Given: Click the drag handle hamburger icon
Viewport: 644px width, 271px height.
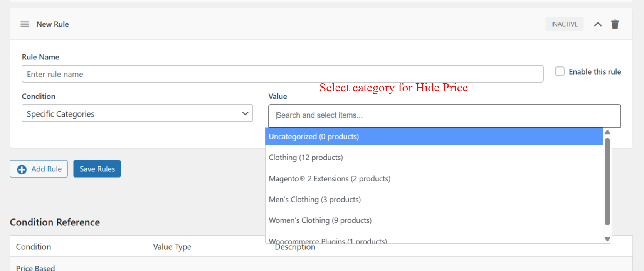Looking at the screenshot, I should (25, 24).
